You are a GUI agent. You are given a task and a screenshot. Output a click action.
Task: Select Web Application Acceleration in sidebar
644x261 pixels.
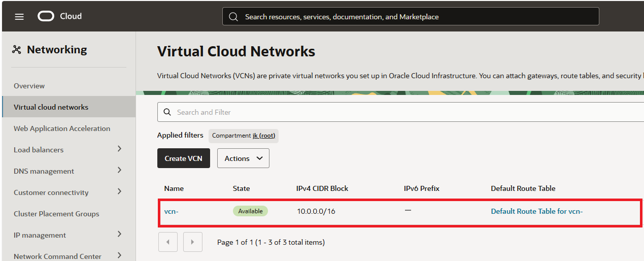tap(62, 128)
